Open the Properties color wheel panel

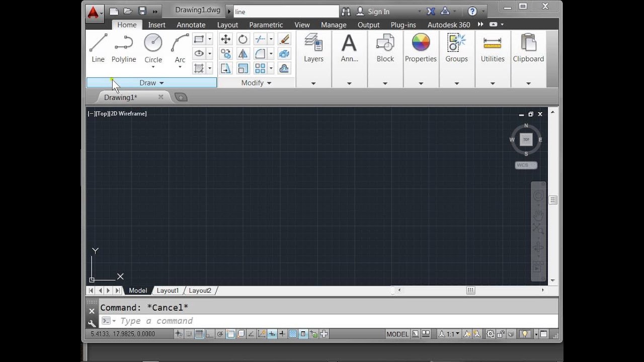point(421,48)
